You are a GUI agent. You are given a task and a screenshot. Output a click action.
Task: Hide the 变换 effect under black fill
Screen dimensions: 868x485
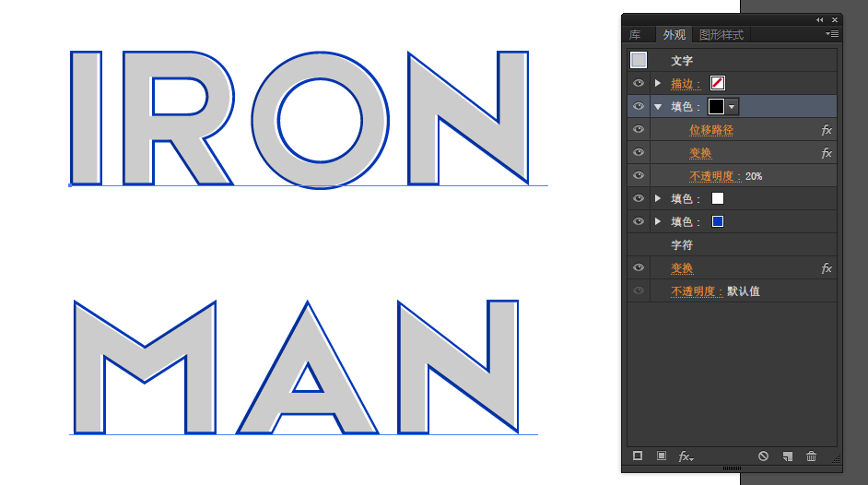pos(639,152)
